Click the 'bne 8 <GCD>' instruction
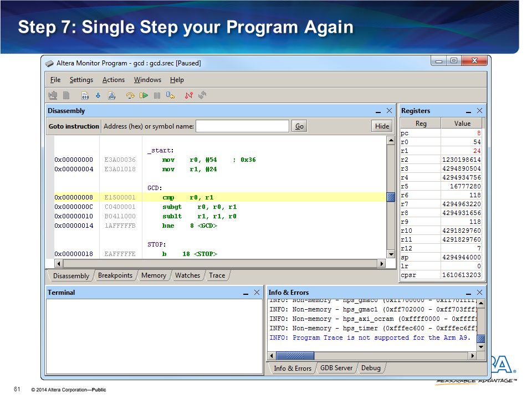 [190, 226]
